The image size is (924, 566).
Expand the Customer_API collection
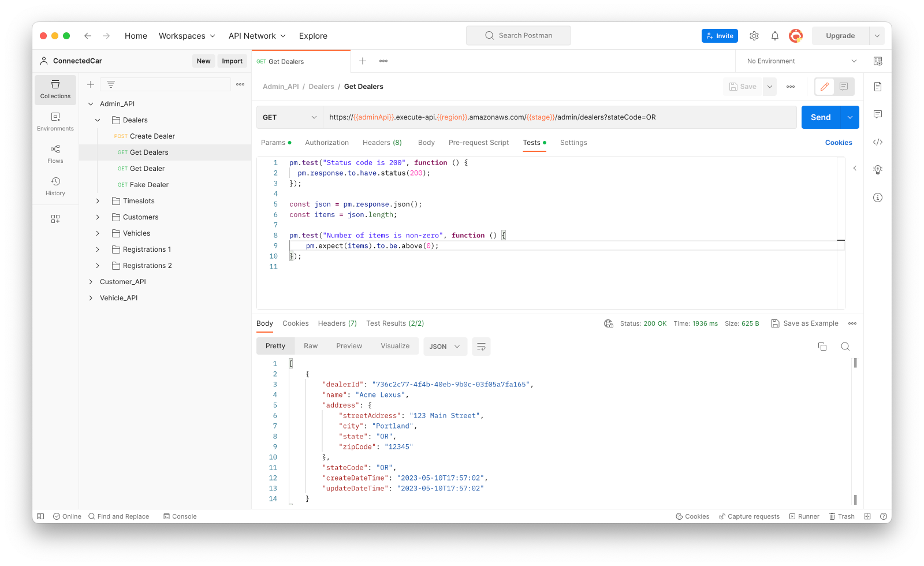pos(91,282)
